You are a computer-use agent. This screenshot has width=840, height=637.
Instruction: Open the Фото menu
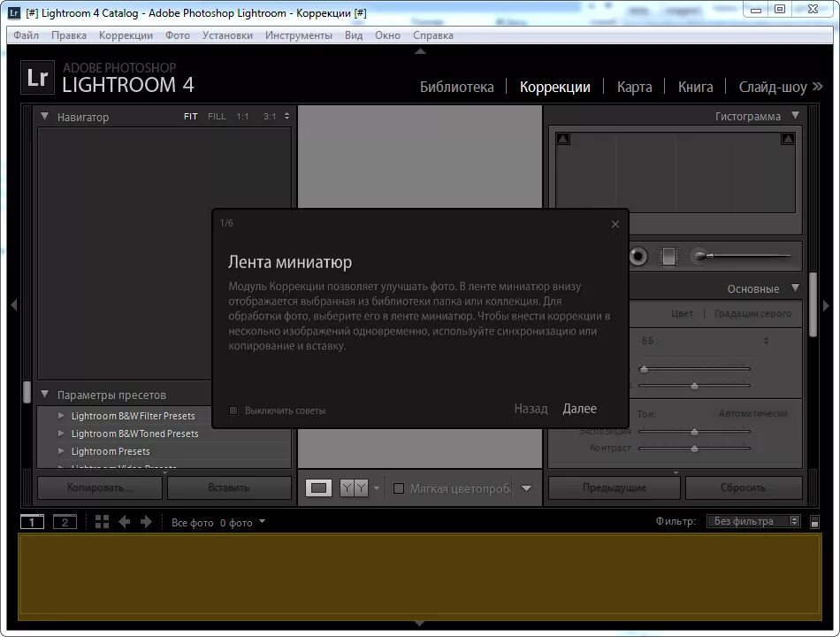tap(178, 35)
